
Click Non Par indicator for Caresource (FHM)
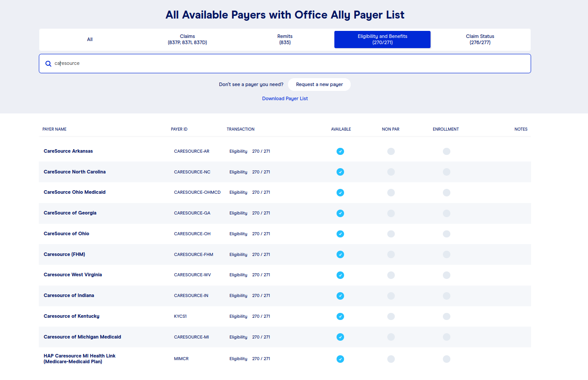391,255
